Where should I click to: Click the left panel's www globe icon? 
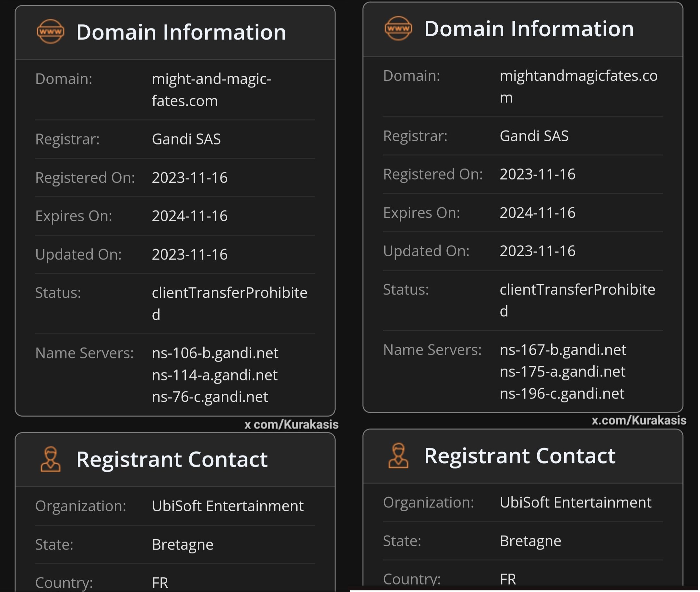pos(50,31)
